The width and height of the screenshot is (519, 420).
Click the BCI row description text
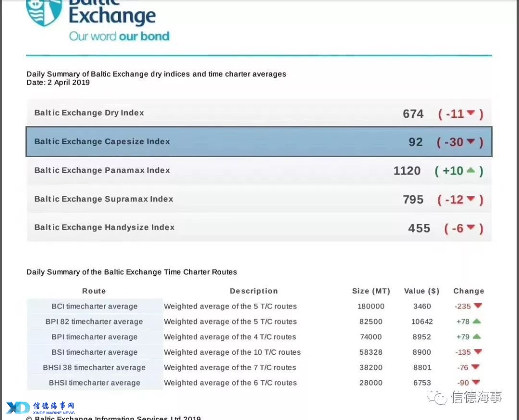[x=230, y=306]
